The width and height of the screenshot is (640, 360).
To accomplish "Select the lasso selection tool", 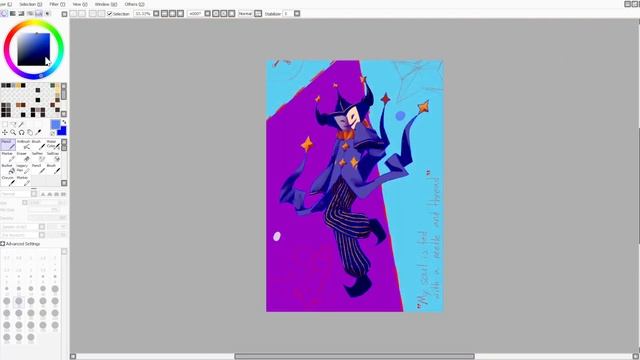I will point(13,124).
